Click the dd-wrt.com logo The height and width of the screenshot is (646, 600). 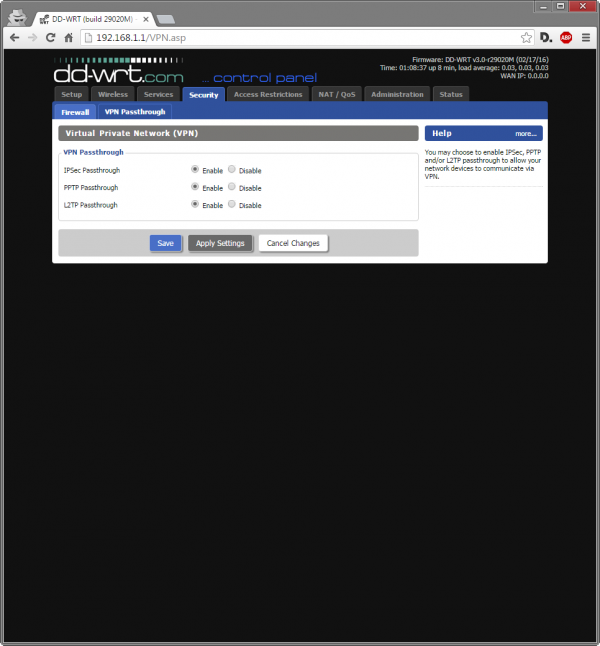tap(120, 72)
